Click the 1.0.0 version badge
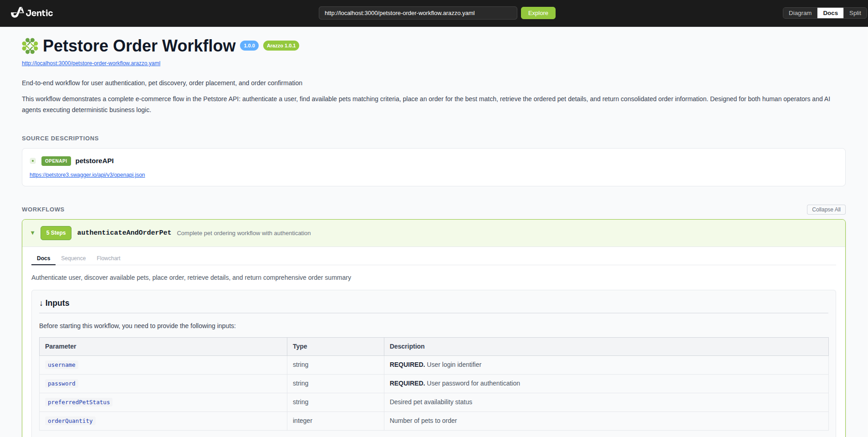The height and width of the screenshot is (437, 868). [x=249, y=46]
